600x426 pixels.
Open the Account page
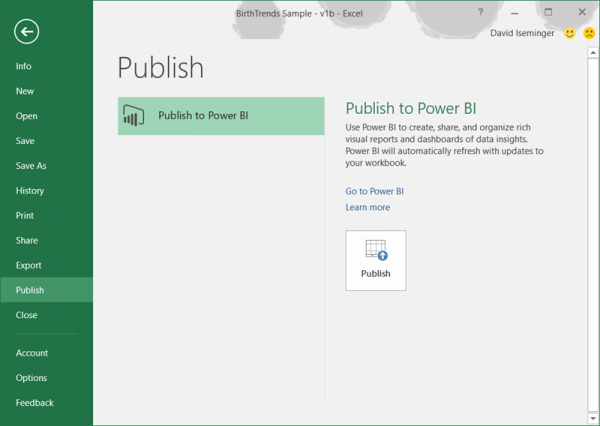pyautogui.click(x=32, y=353)
